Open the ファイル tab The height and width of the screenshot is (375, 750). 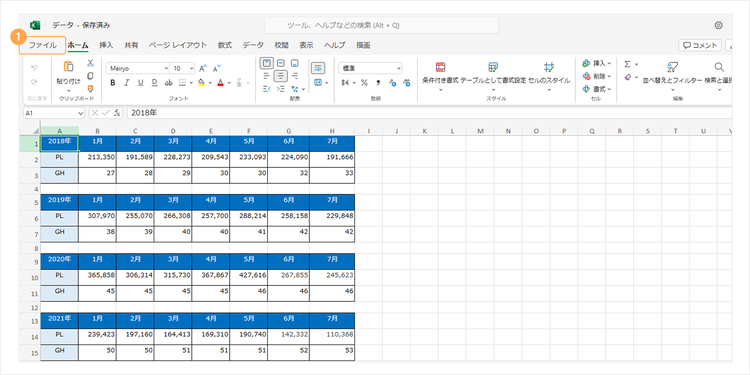43,45
